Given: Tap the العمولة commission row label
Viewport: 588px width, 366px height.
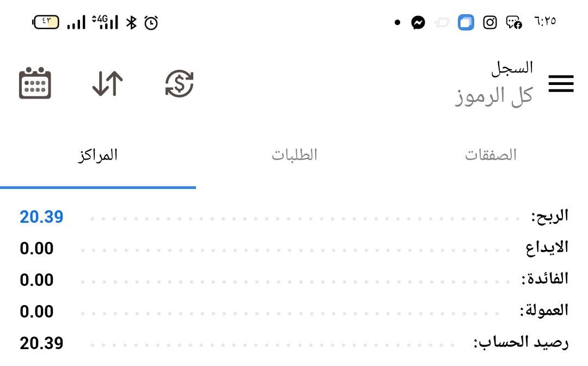Looking at the screenshot, I should tap(543, 311).
